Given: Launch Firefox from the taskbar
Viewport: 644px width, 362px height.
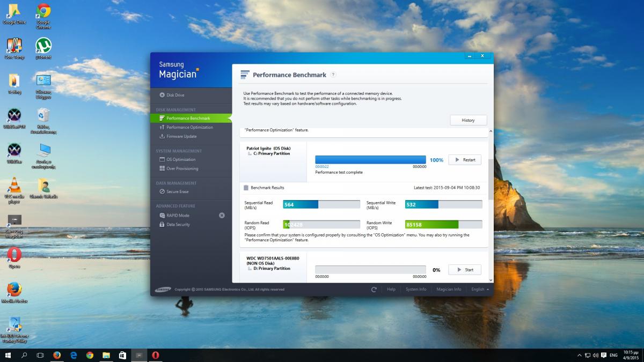Looking at the screenshot, I should pyautogui.click(x=57, y=355).
